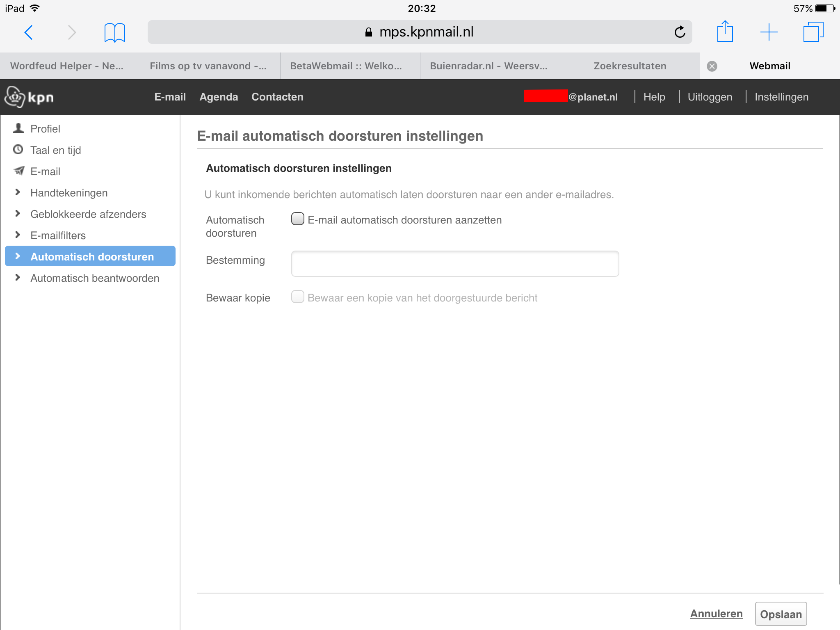This screenshot has height=630, width=840.
Task: Expand Automatisch beantwoorden chevron
Action: pos(17,278)
